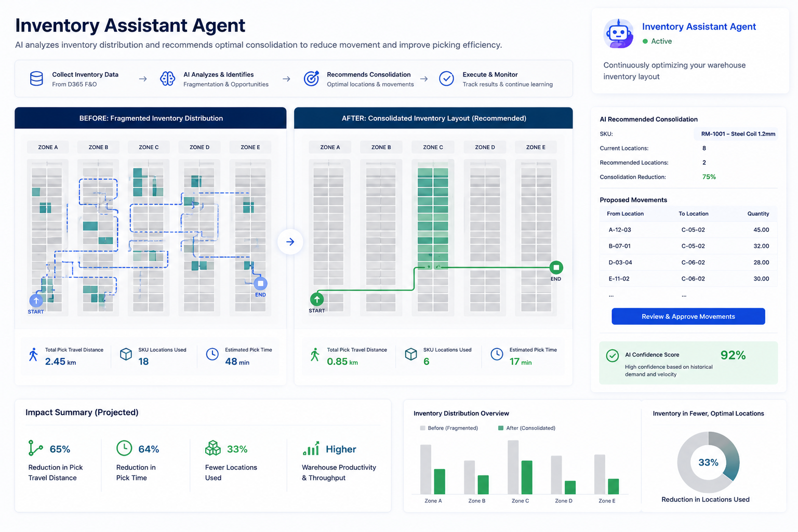Click the green START marker in AFTER layout

pyautogui.click(x=317, y=299)
